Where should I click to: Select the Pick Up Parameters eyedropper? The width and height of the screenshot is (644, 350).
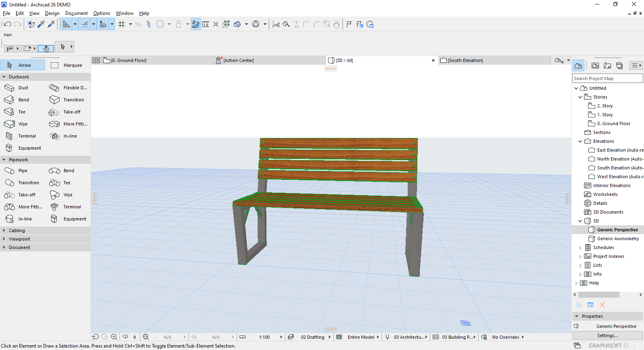tap(41, 25)
